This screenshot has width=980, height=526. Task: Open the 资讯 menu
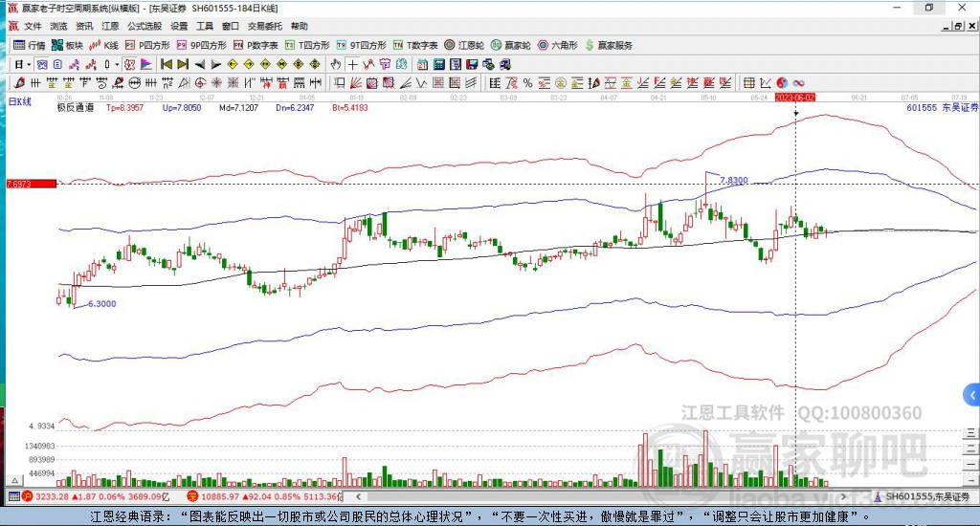coord(84,26)
